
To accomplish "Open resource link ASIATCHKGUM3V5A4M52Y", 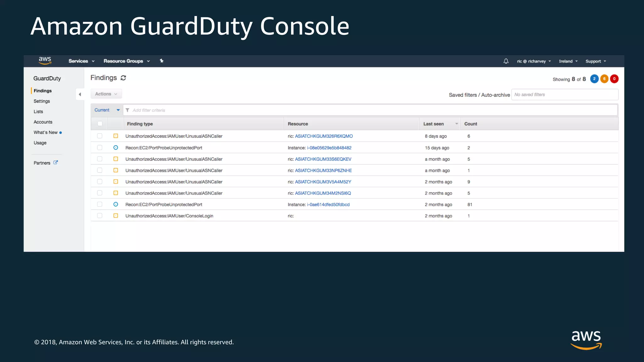I will point(323,182).
